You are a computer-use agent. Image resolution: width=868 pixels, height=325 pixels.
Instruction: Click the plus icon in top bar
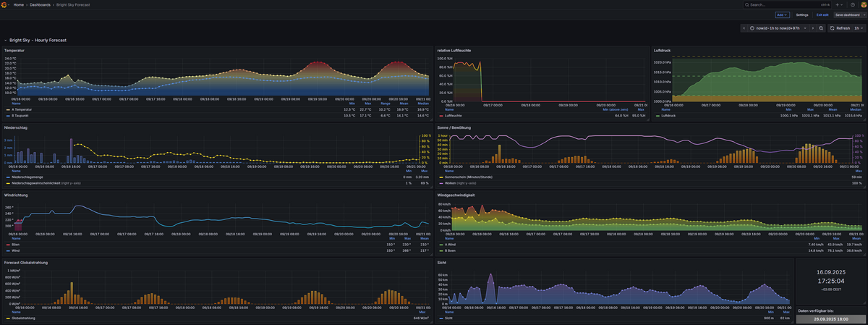point(838,4)
